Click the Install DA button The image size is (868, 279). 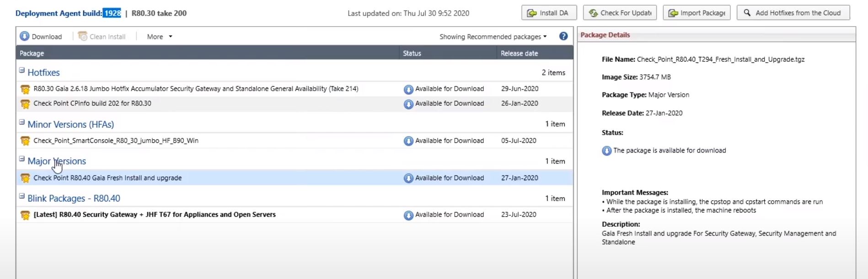[x=549, y=13]
